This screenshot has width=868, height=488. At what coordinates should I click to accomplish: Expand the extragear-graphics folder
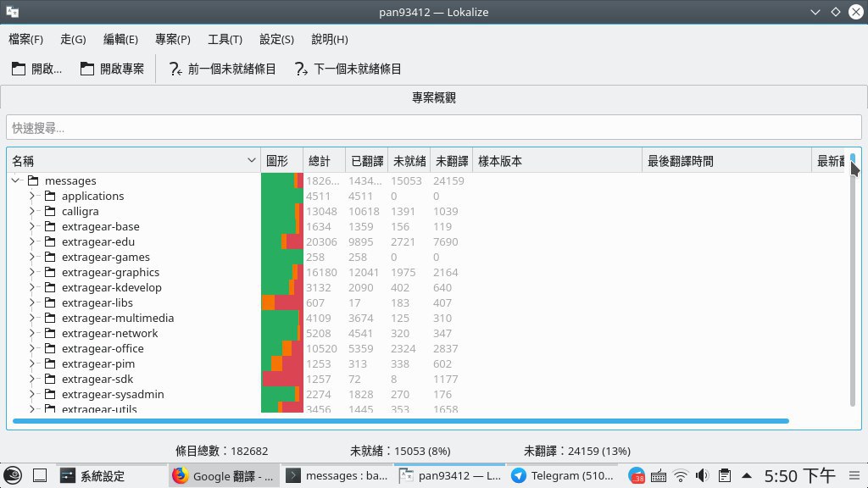click(32, 272)
